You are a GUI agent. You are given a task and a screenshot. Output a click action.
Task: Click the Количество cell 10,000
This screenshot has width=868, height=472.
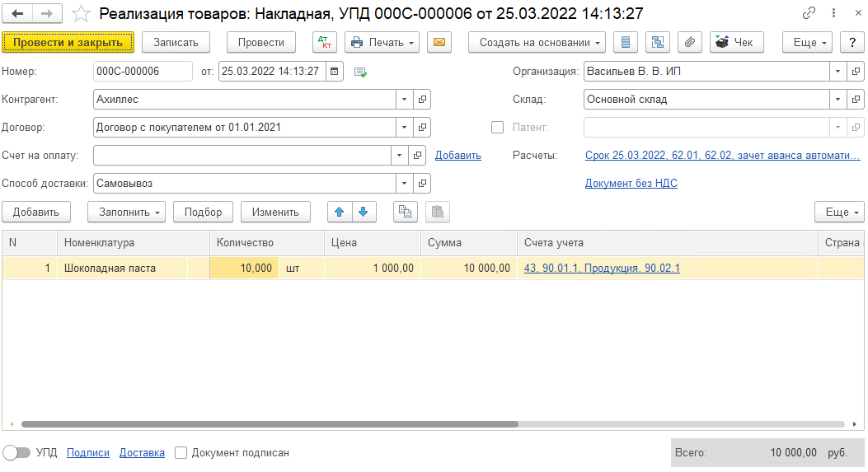244,268
